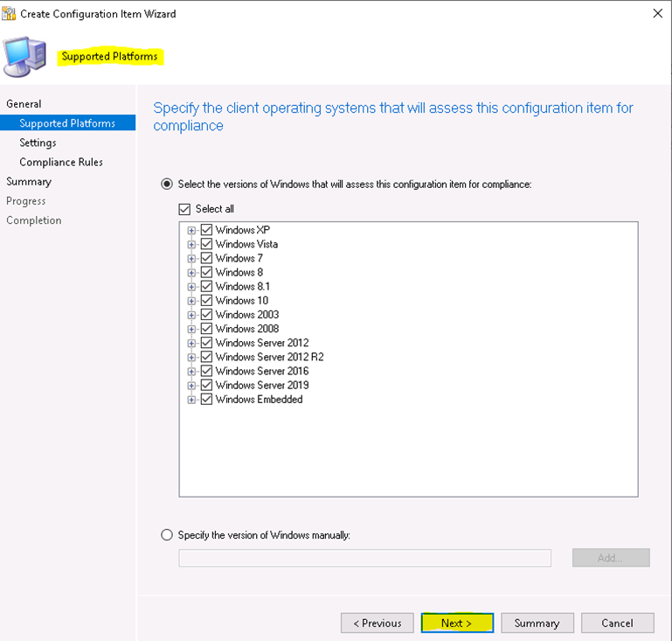Select the Completion step in sidebar
The width and height of the screenshot is (672, 641).
tap(34, 220)
